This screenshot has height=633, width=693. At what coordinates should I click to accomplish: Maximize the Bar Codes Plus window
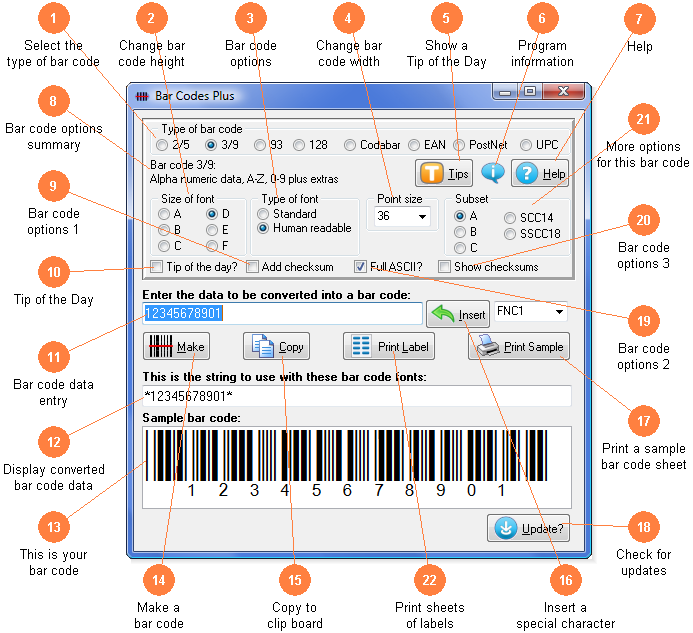click(530, 92)
